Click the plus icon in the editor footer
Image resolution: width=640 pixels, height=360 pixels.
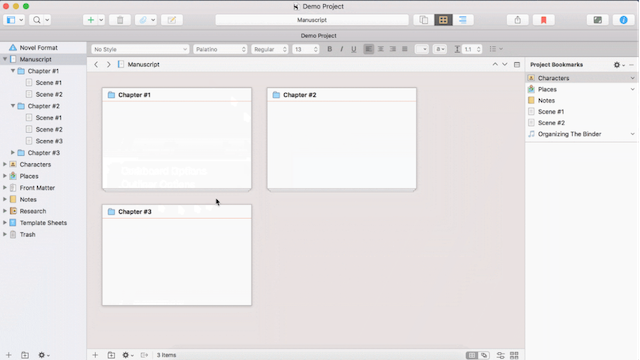[x=95, y=355]
